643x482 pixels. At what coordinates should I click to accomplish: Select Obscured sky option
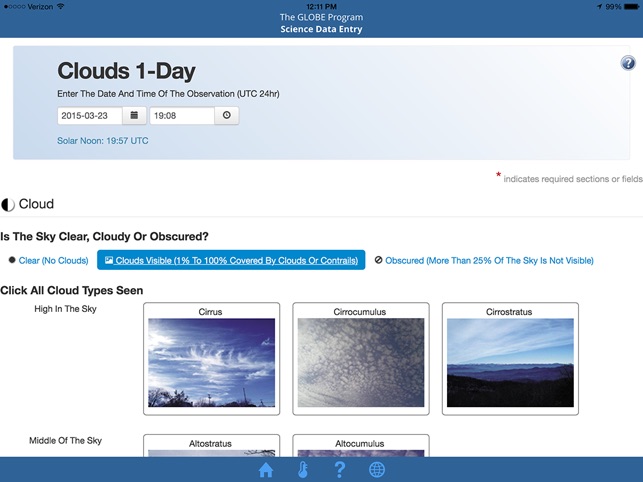(484, 260)
